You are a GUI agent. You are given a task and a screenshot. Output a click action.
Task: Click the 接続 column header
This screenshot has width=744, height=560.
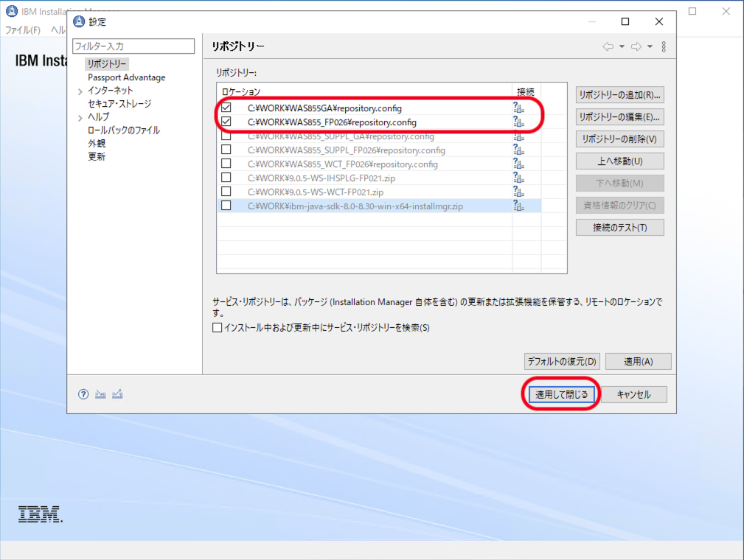coord(526,91)
